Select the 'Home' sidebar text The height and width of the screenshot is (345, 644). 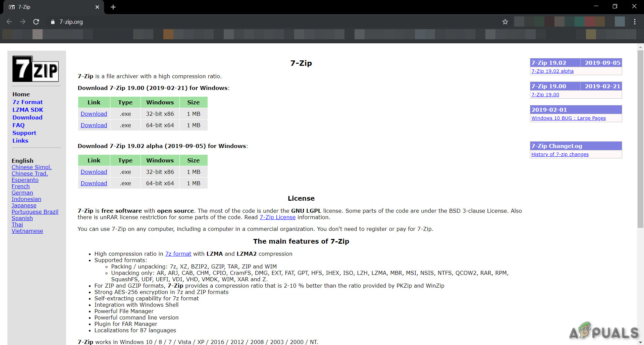coord(21,94)
